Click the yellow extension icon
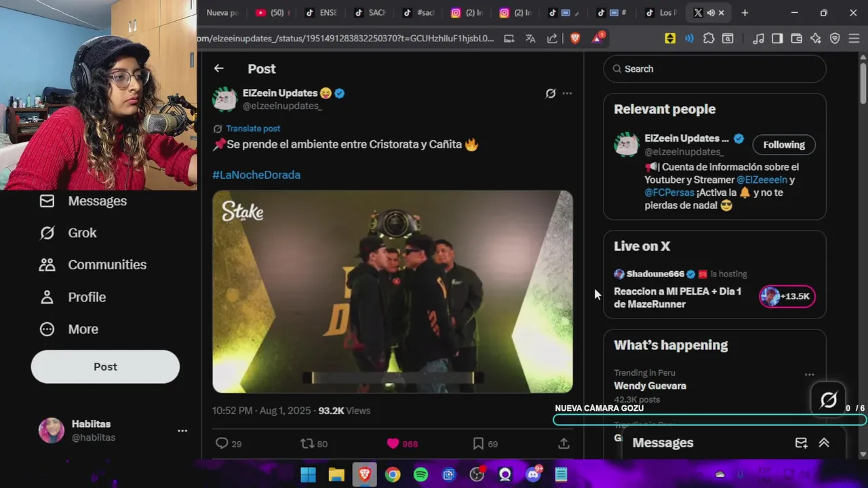Viewport: 868px width, 488px height. click(670, 39)
